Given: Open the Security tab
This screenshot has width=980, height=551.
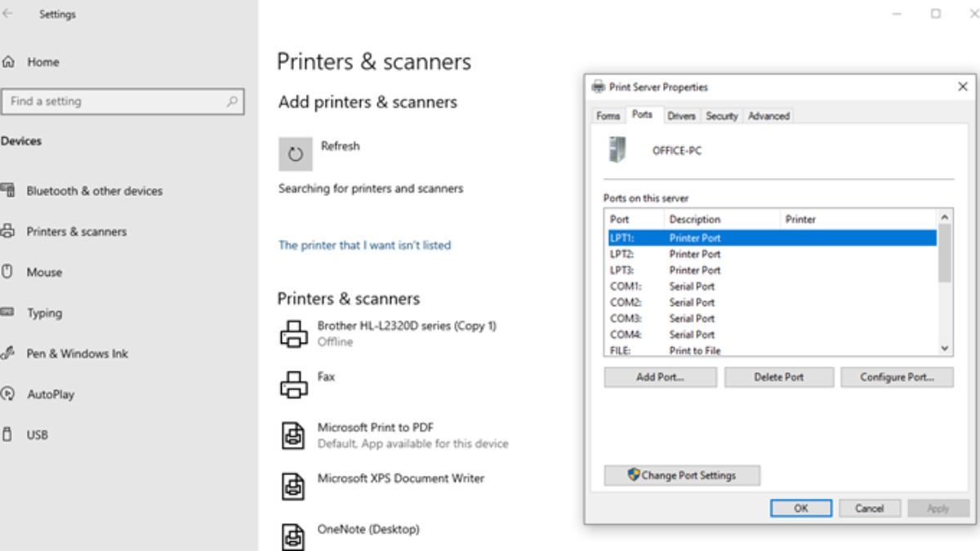Looking at the screenshot, I should pyautogui.click(x=721, y=115).
